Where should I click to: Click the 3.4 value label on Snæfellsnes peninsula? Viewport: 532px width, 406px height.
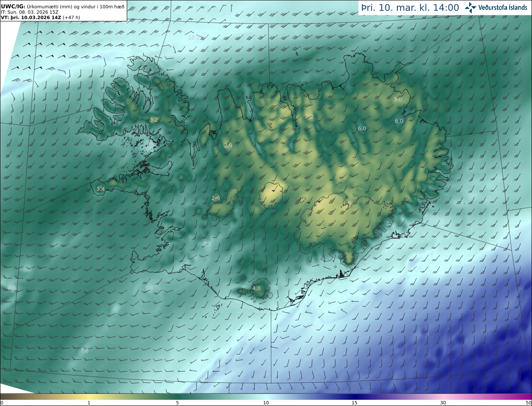(101, 189)
